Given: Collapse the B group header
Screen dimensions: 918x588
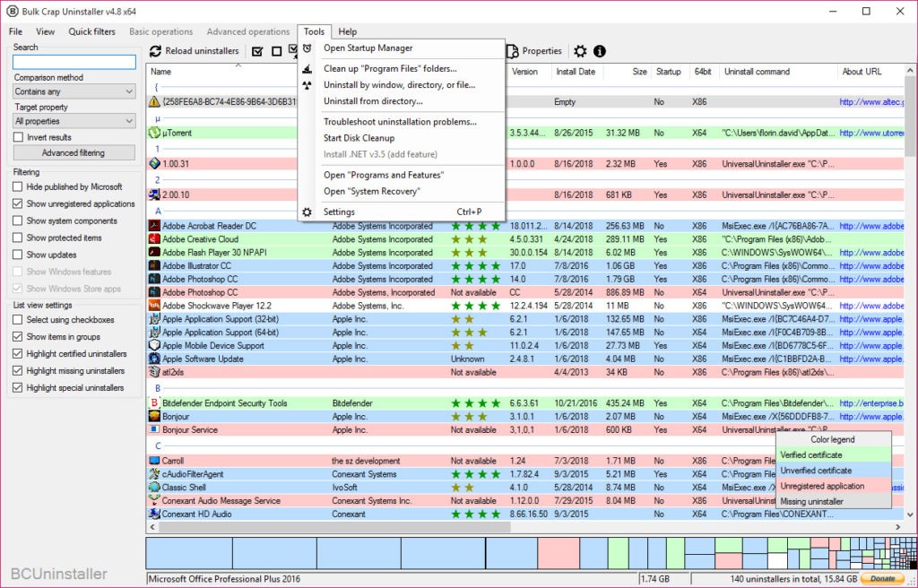Looking at the screenshot, I should [x=158, y=388].
